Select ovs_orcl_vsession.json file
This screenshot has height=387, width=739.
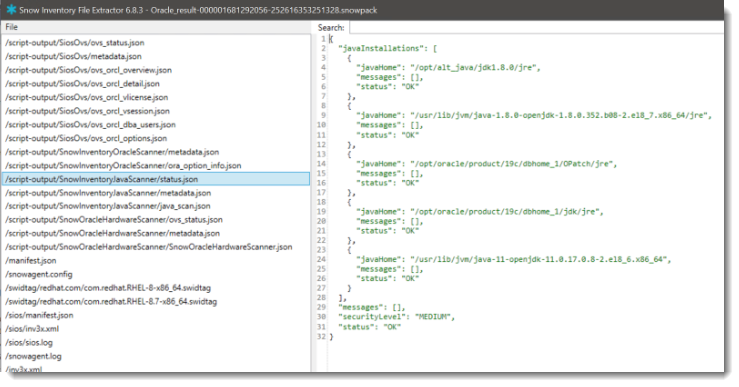coord(88,111)
